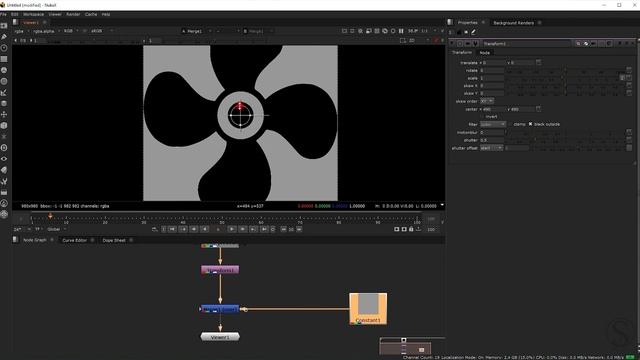
Task: Open the 3D nodes toolbar menu
Action: tap(4, 126)
